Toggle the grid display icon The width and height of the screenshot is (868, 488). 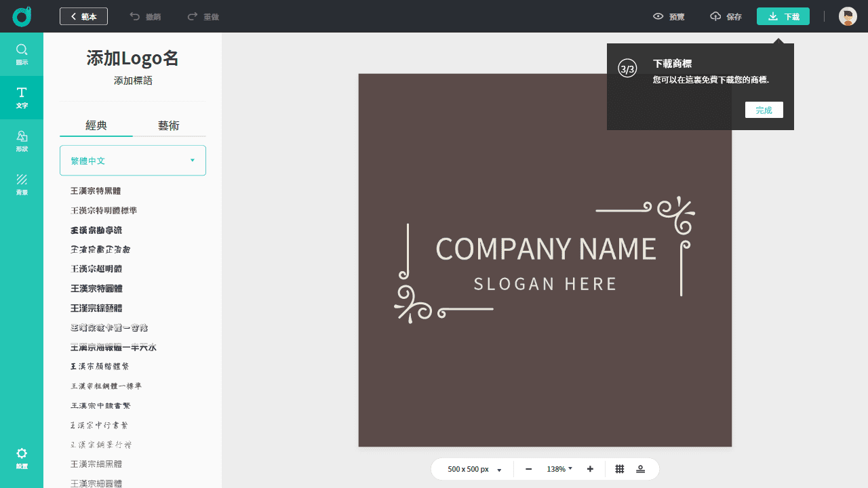click(620, 469)
